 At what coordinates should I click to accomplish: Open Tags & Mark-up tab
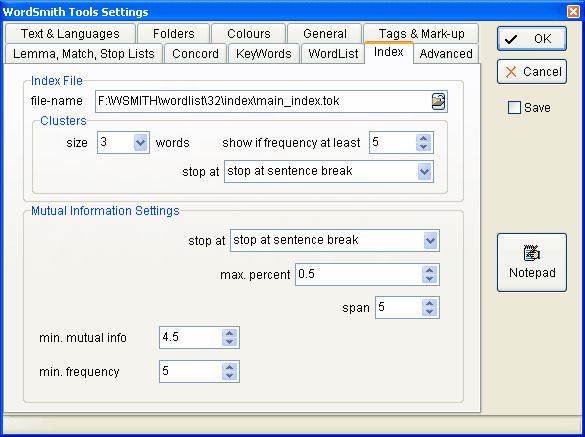click(421, 34)
